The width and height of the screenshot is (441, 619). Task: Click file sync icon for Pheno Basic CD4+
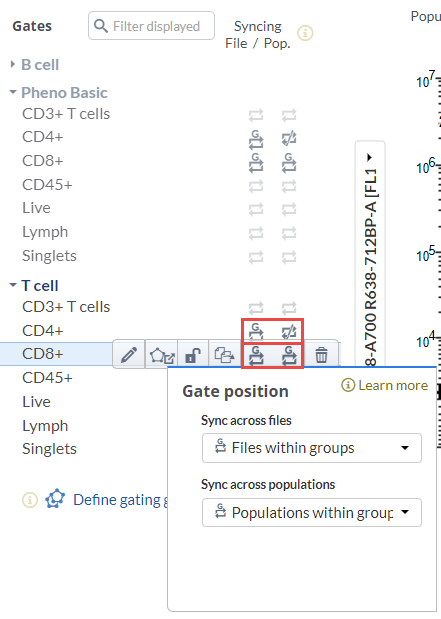coord(256,139)
